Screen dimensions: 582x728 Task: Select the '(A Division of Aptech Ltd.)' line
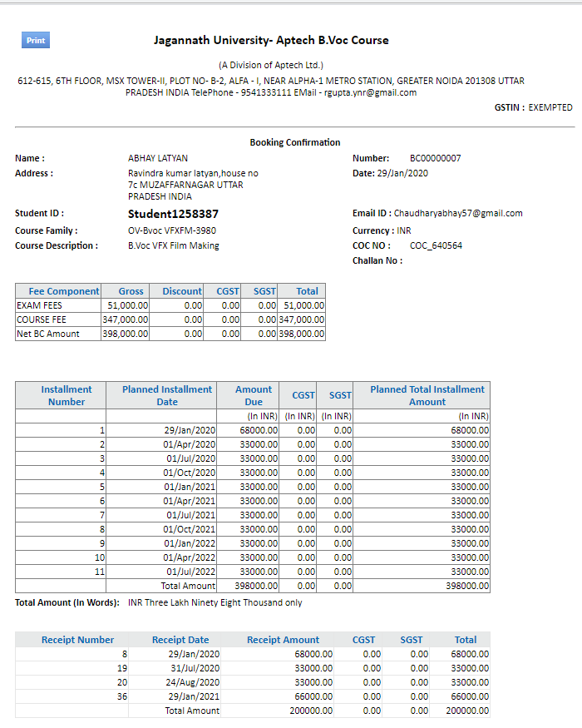pos(271,65)
